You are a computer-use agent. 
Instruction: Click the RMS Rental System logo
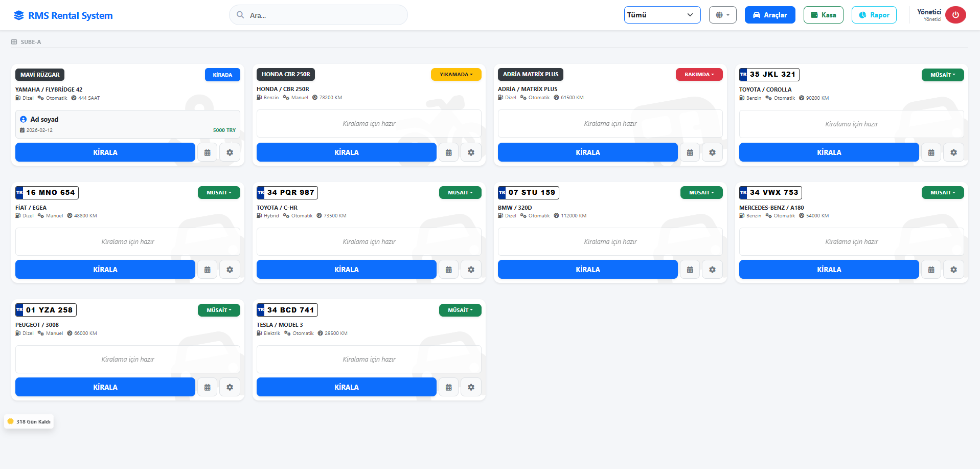pyautogui.click(x=63, y=15)
